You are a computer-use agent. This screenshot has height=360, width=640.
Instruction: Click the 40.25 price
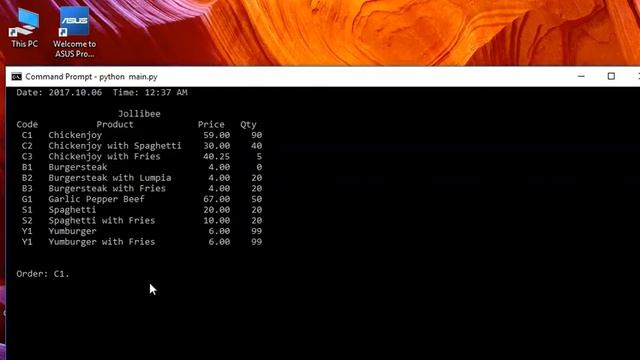pyautogui.click(x=216, y=156)
